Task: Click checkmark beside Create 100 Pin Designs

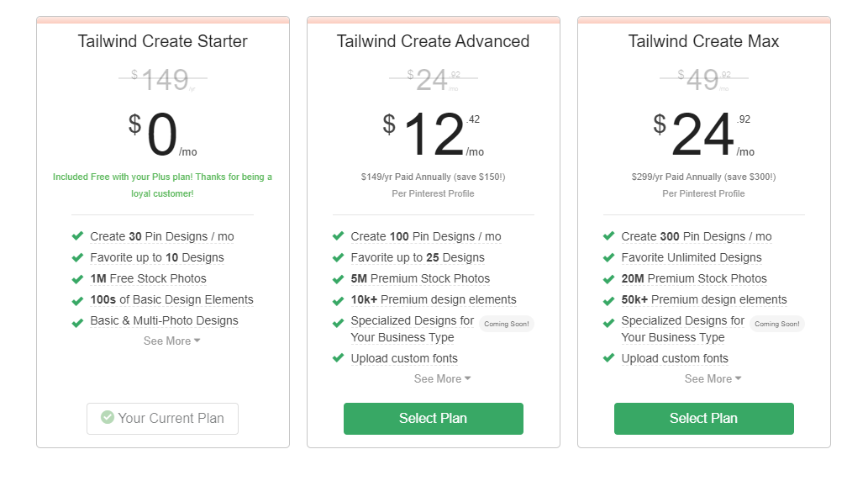Action: pos(339,236)
